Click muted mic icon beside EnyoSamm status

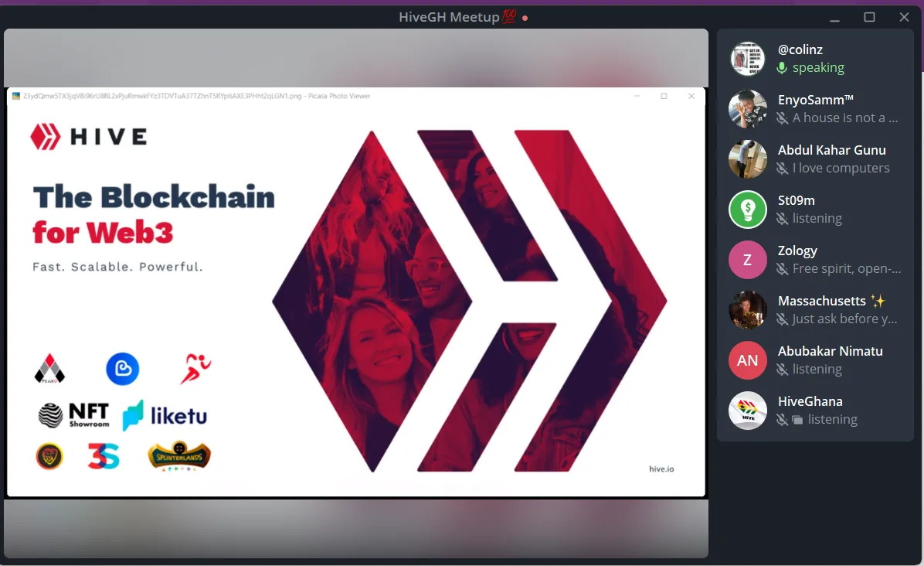tap(783, 118)
